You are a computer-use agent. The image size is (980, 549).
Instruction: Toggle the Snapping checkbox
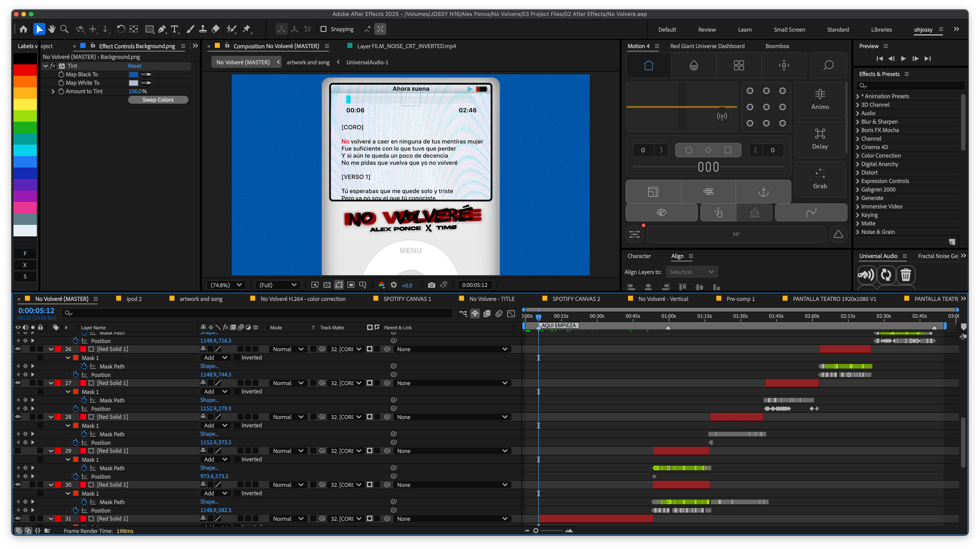(323, 29)
